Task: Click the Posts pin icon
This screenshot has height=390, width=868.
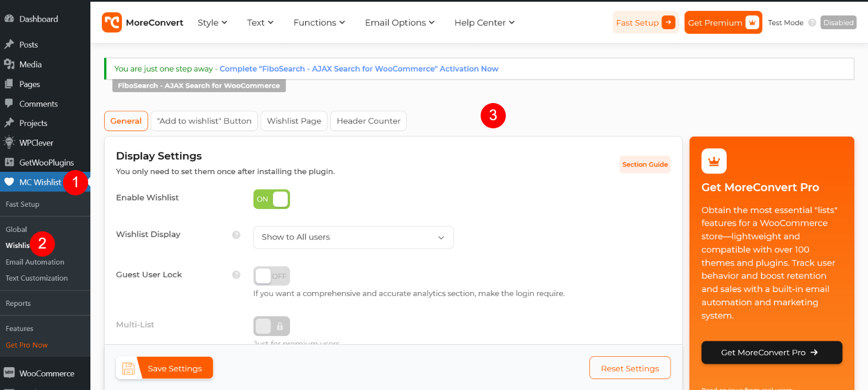Action: coord(9,45)
